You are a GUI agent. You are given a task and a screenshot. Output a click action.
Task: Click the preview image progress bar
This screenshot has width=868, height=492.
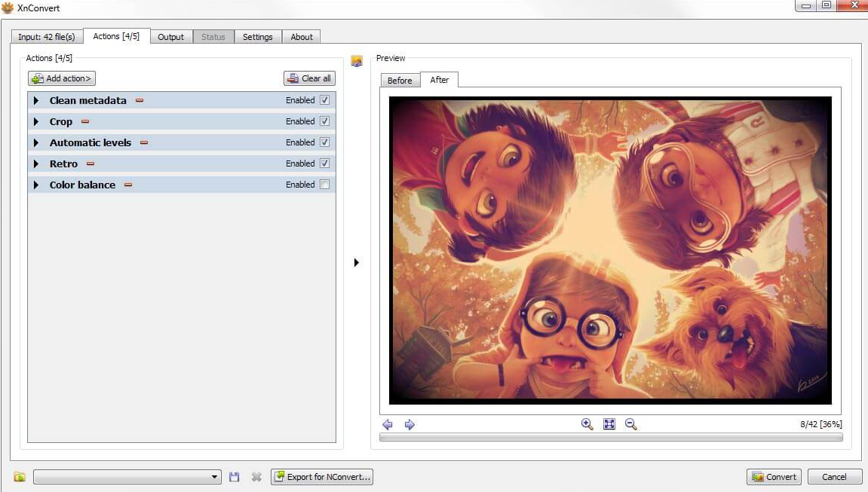(x=611, y=437)
